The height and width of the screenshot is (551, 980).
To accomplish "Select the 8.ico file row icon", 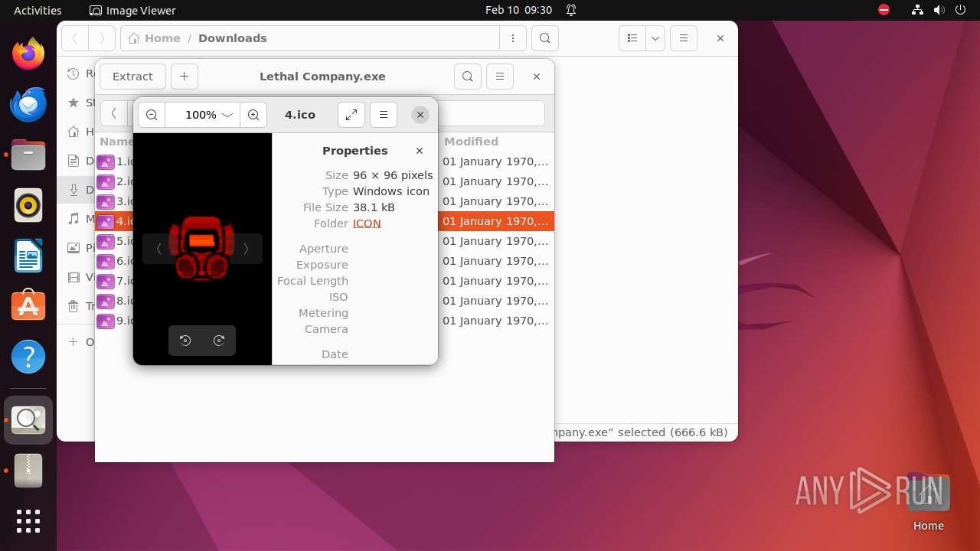I will pyautogui.click(x=106, y=301).
